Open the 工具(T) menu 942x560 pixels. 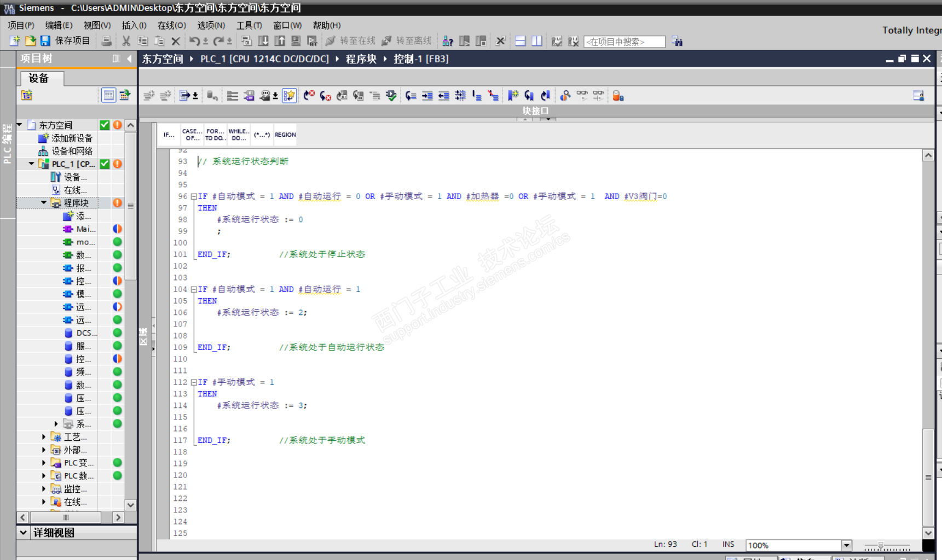tap(249, 25)
